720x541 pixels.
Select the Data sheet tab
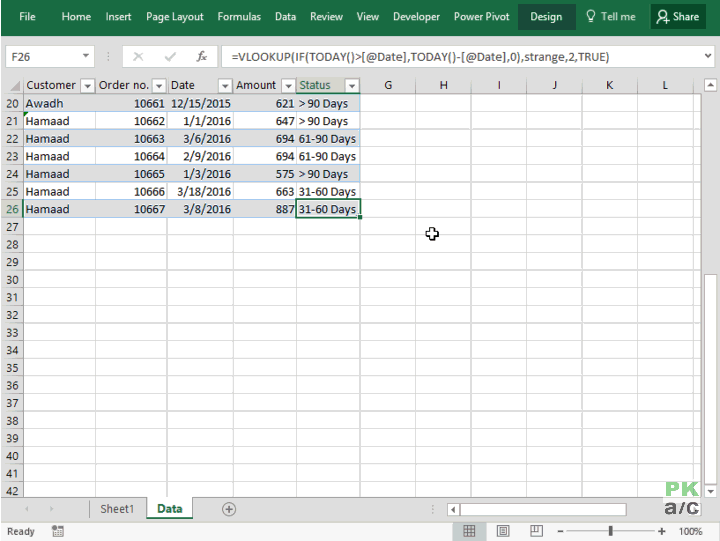tap(169, 509)
